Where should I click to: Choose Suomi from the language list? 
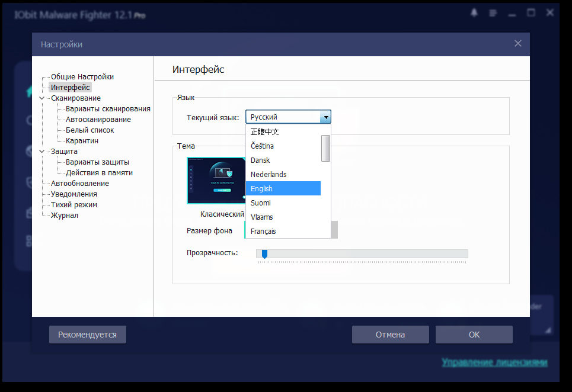click(283, 203)
